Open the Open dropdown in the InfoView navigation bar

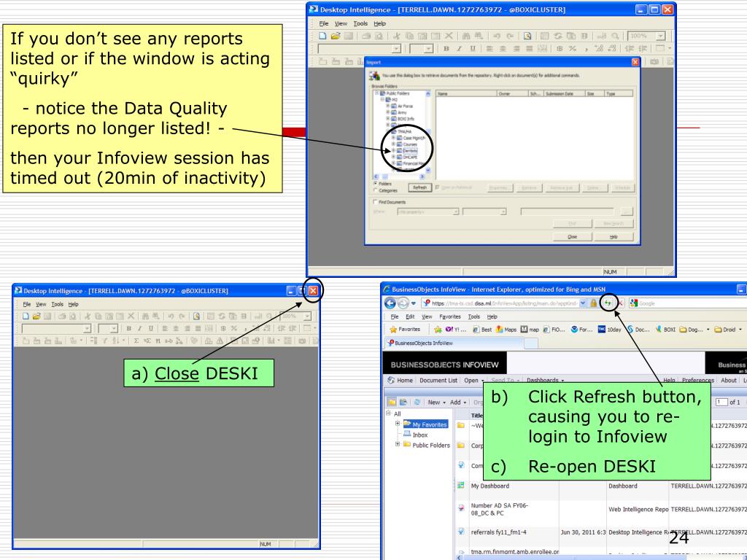click(x=474, y=381)
